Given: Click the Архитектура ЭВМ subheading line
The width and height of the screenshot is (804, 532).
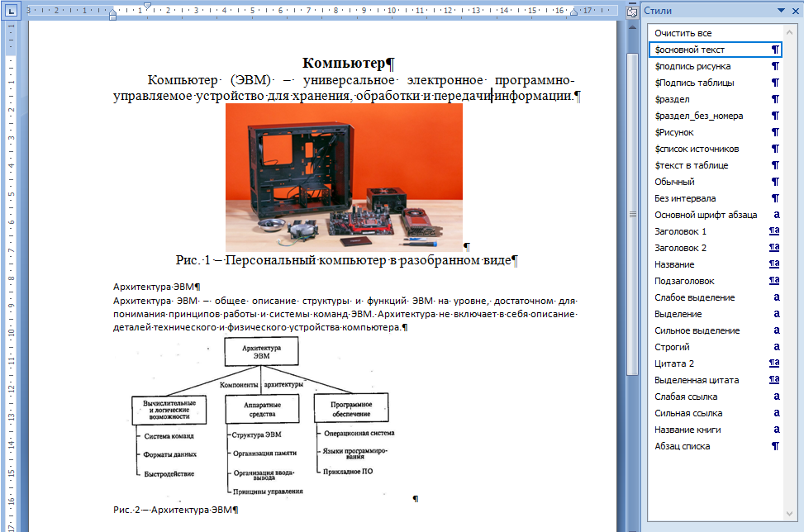Looking at the screenshot, I should pos(156,287).
